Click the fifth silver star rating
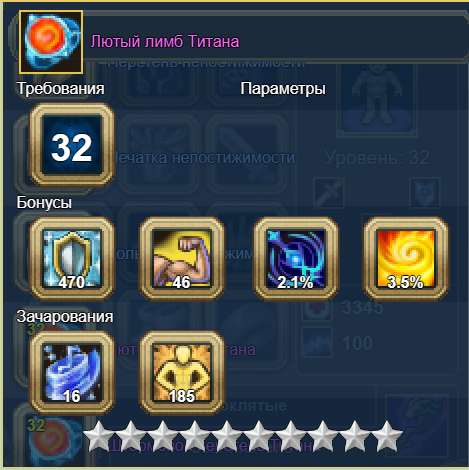The image size is (469, 470). pos(227,436)
